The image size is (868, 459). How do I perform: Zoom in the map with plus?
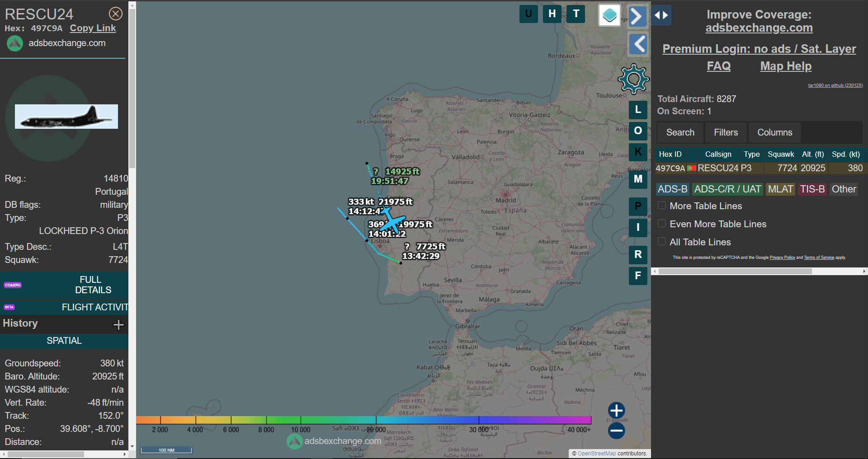pos(617,410)
